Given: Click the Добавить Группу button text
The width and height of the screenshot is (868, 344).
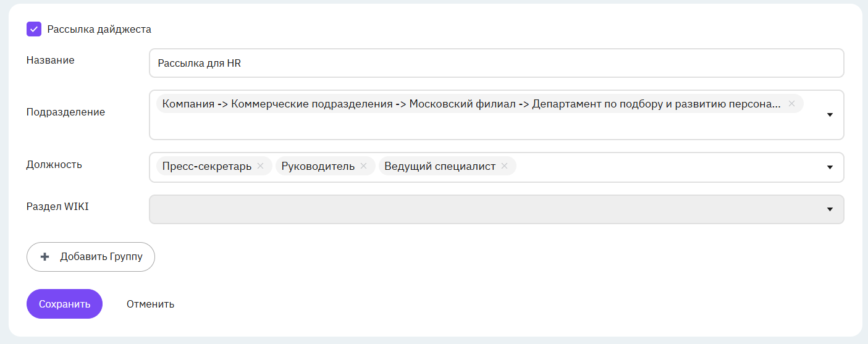Looking at the screenshot, I should point(101,257).
